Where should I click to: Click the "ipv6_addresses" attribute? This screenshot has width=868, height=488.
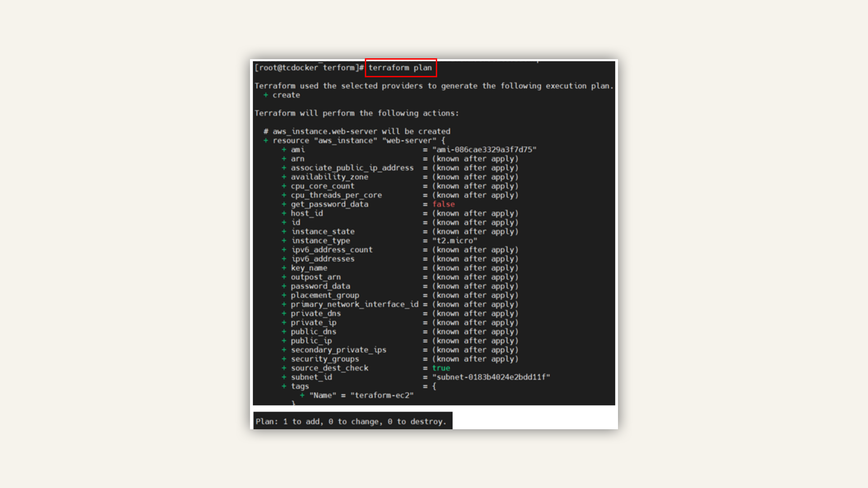pos(323,259)
